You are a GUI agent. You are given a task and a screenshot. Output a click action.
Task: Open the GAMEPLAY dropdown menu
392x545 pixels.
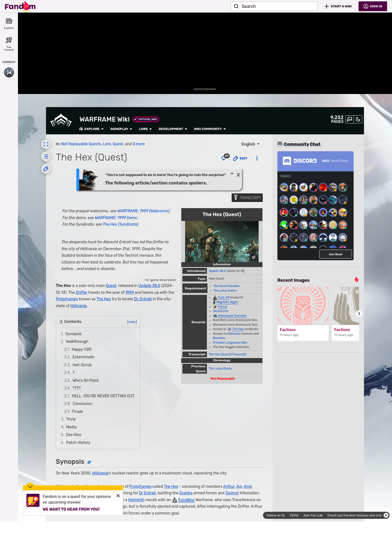121,129
